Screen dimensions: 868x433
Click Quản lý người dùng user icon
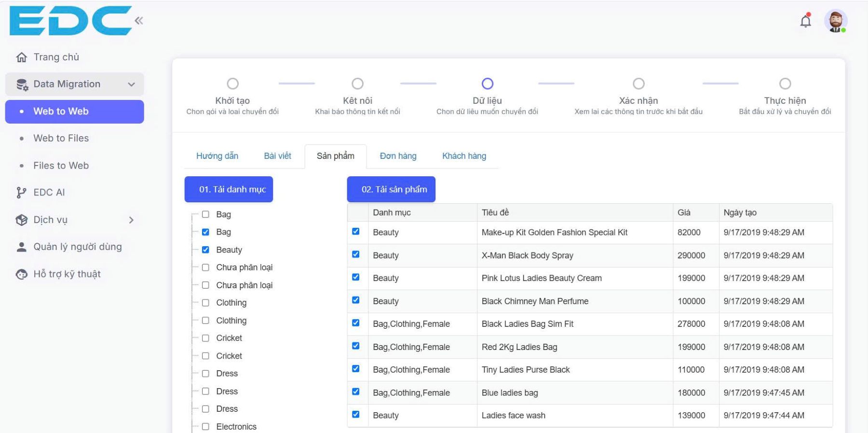point(22,247)
